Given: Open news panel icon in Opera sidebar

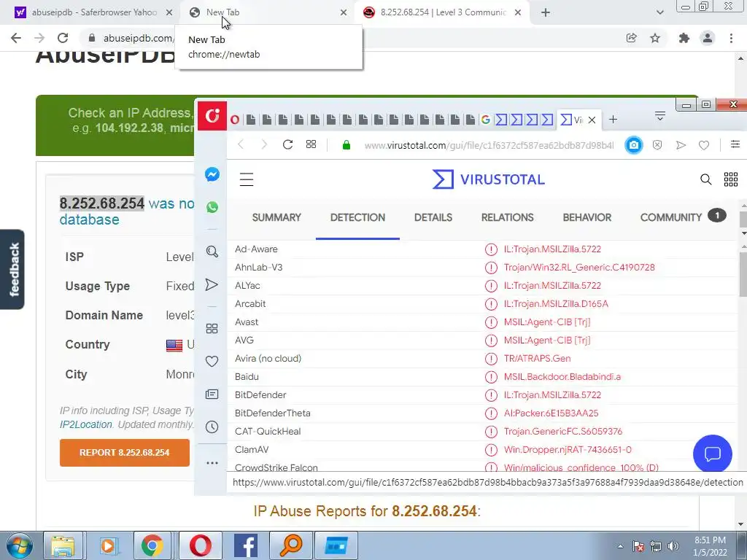Looking at the screenshot, I should (x=212, y=394).
